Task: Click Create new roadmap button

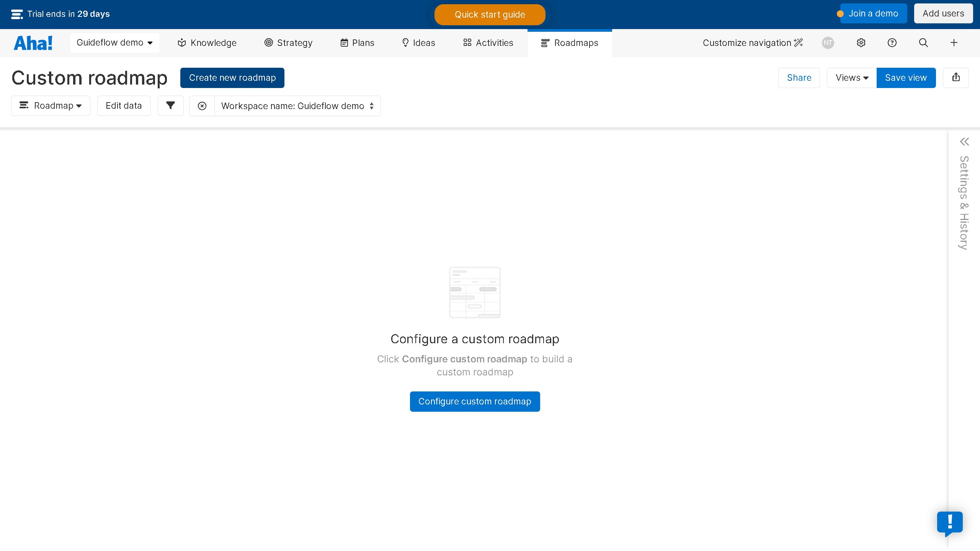Action: click(232, 78)
